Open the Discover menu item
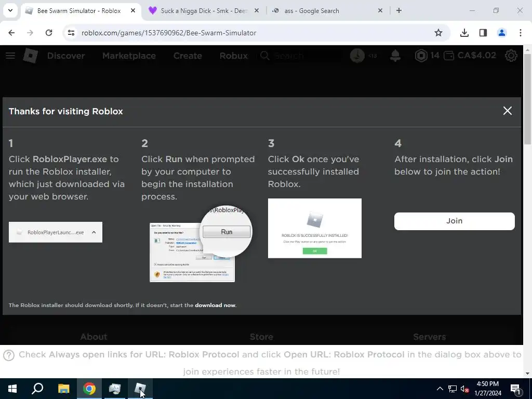 tap(66, 56)
